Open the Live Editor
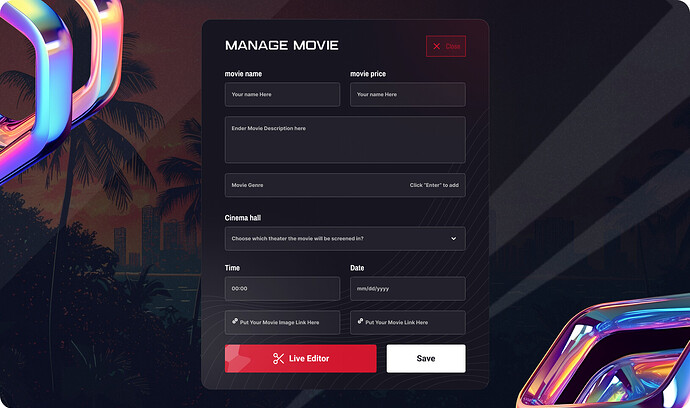Image resolution: width=690 pixels, height=408 pixels. click(x=301, y=358)
